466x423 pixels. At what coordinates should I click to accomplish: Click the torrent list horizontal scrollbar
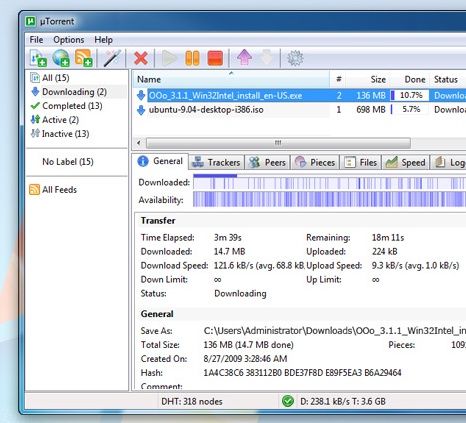[x=278, y=143]
